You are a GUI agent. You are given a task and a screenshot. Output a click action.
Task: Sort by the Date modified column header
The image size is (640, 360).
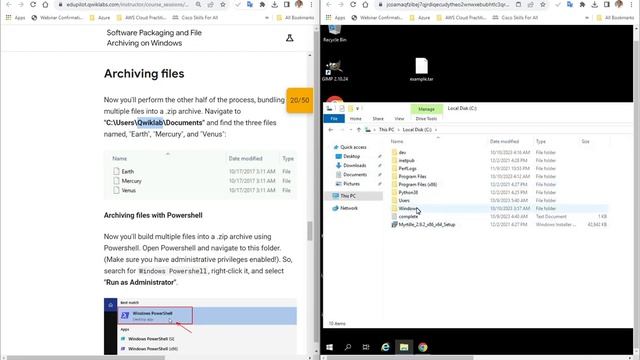(x=505, y=141)
